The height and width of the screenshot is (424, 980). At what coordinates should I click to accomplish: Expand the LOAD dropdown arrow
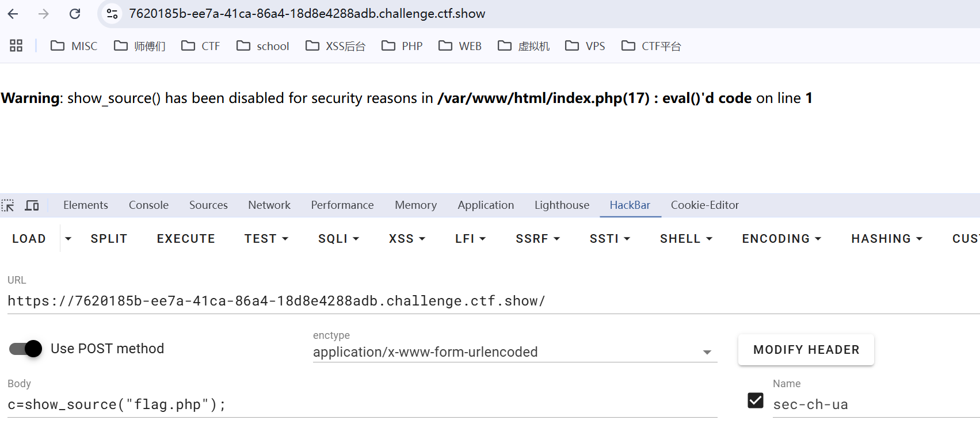click(68, 239)
